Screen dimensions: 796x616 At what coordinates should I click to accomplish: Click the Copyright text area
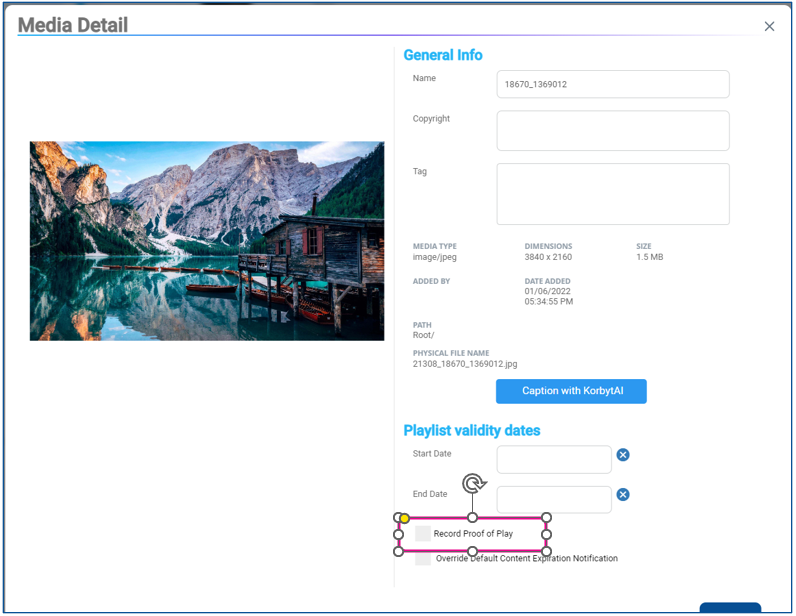613,131
